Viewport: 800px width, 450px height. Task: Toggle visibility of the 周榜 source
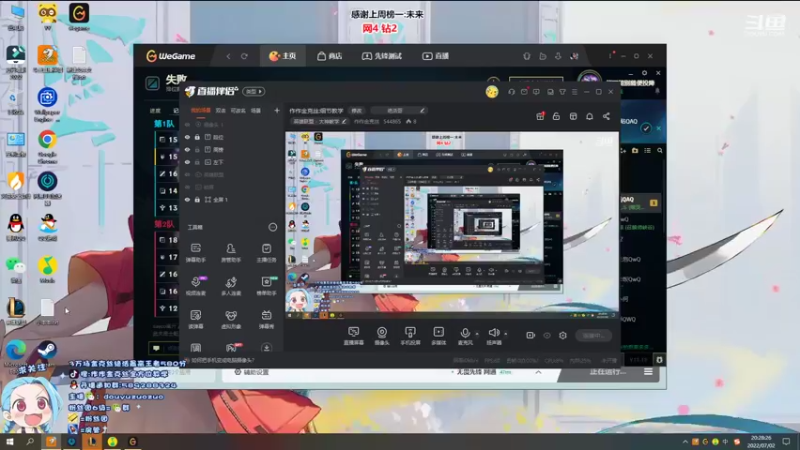(x=187, y=149)
